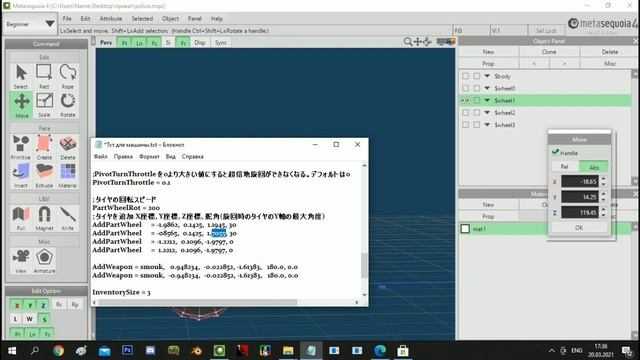Select the Armature tool

(44, 261)
